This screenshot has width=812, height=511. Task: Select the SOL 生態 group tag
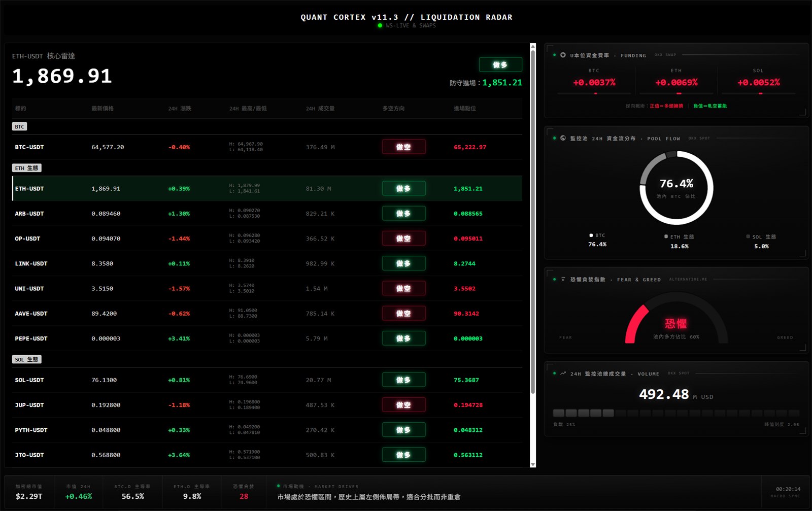(x=27, y=359)
